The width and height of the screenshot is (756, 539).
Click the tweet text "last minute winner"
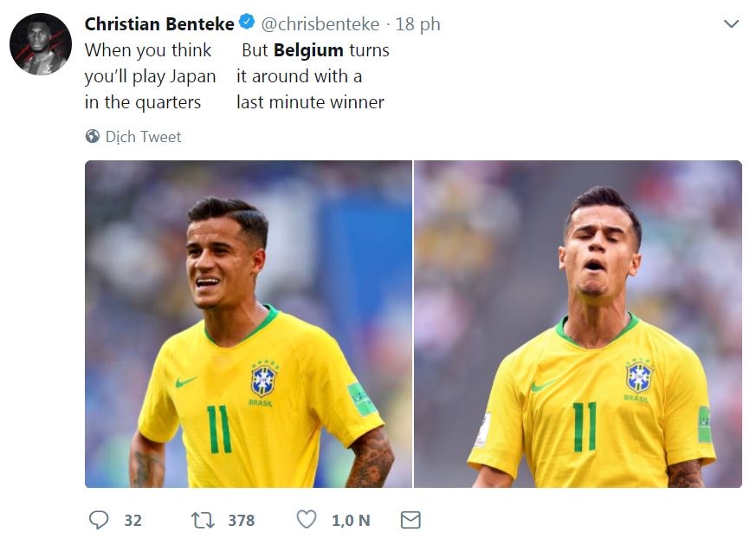pyautogui.click(x=310, y=102)
